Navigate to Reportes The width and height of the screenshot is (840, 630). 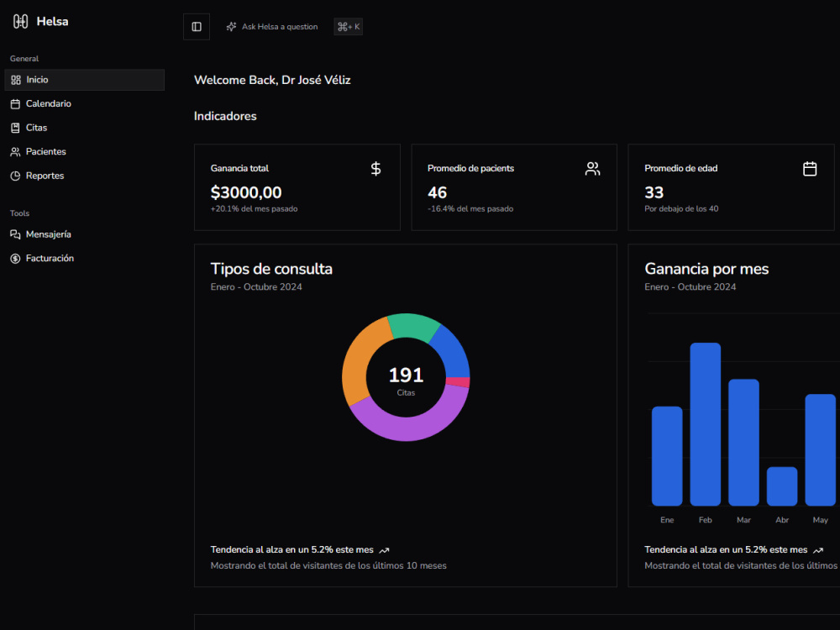pyautogui.click(x=84, y=176)
